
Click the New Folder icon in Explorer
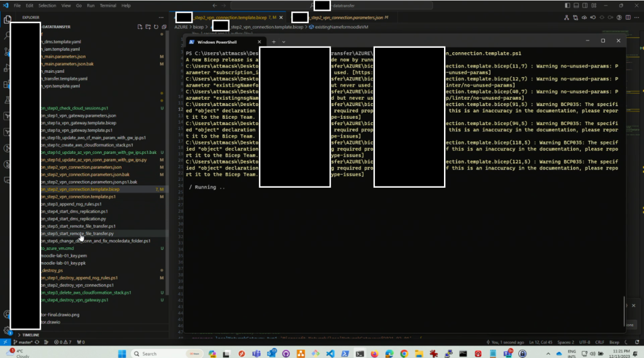148,27
